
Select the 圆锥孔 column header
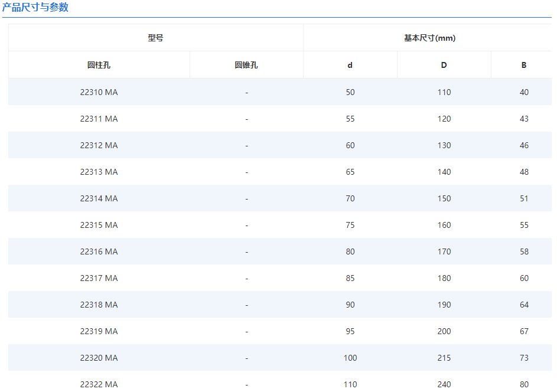coord(246,65)
